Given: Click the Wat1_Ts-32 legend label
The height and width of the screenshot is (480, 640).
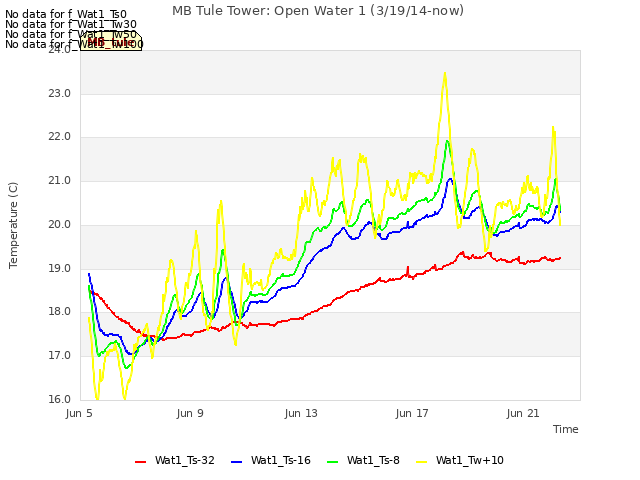Looking at the screenshot, I should point(184,460).
